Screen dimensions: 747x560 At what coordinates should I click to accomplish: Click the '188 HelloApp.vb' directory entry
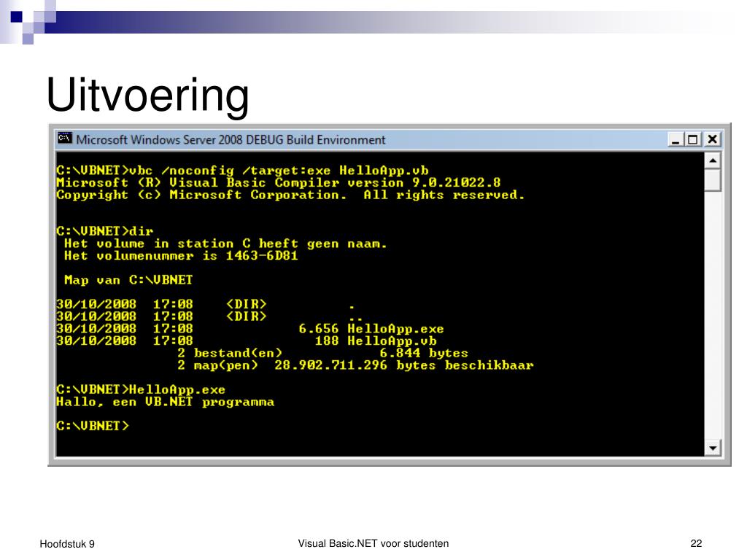[x=247, y=341]
